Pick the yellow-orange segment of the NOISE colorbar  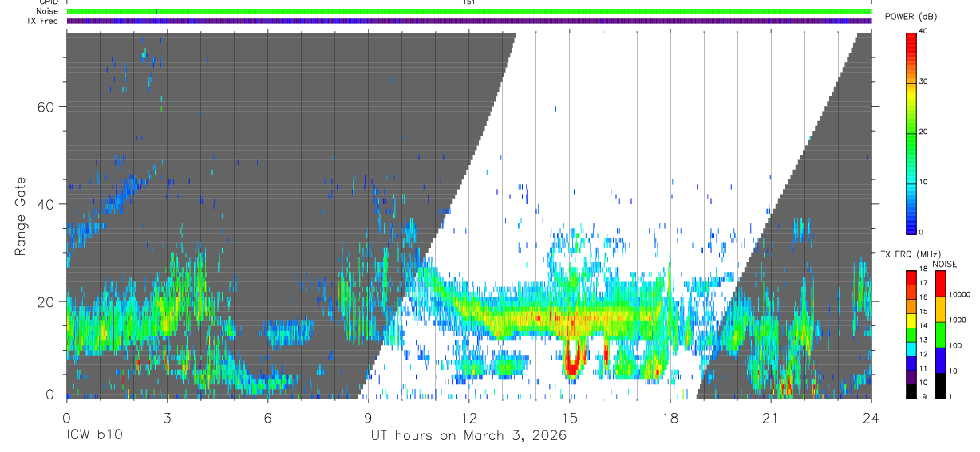pos(940,309)
